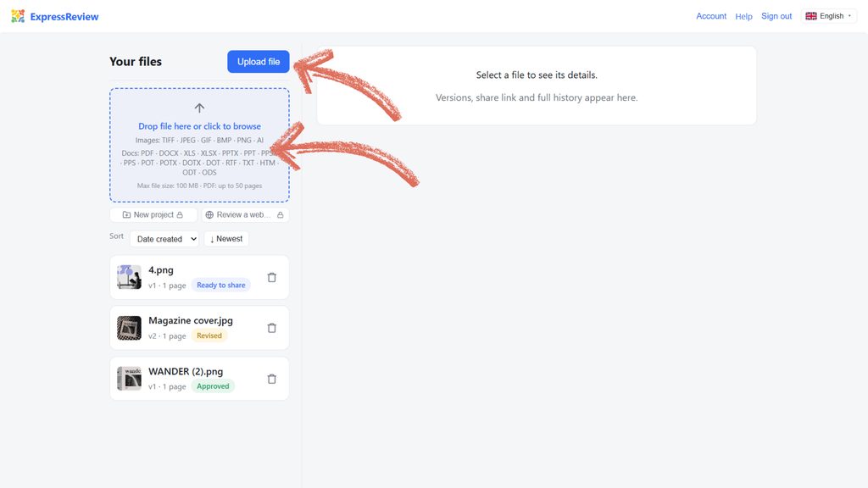Click the folder icon on New project

tap(127, 214)
